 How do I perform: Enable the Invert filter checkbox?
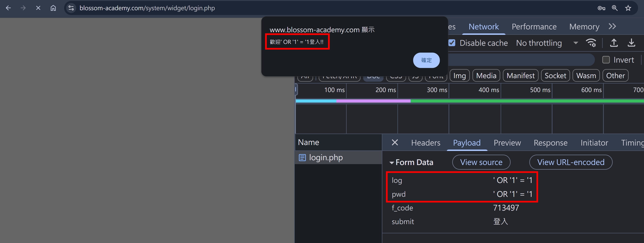606,60
